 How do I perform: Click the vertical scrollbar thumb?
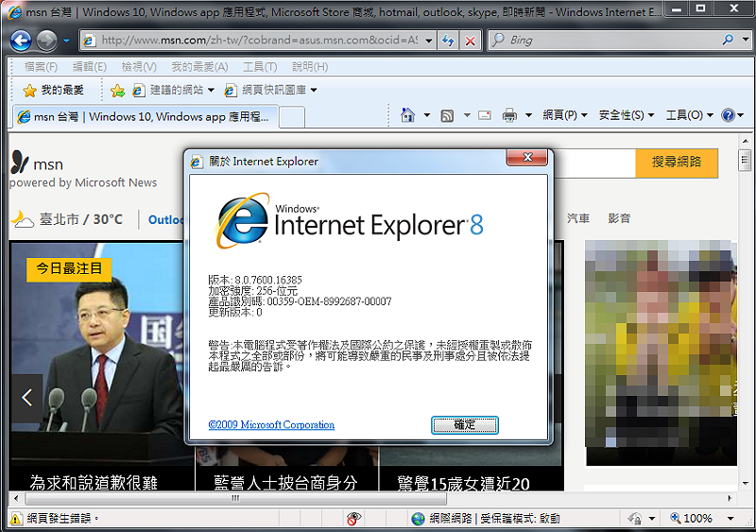click(745, 161)
